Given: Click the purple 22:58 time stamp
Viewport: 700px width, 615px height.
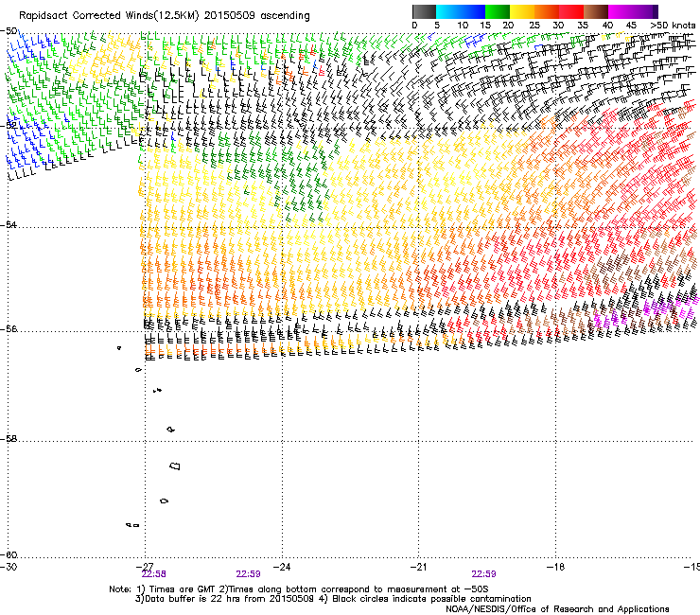Looking at the screenshot, I should point(154,574).
